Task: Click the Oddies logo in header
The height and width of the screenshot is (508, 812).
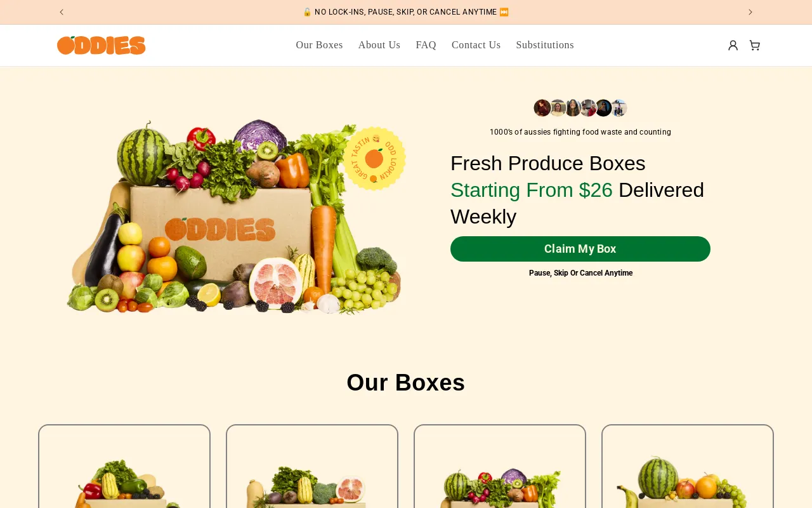Action: tap(101, 45)
